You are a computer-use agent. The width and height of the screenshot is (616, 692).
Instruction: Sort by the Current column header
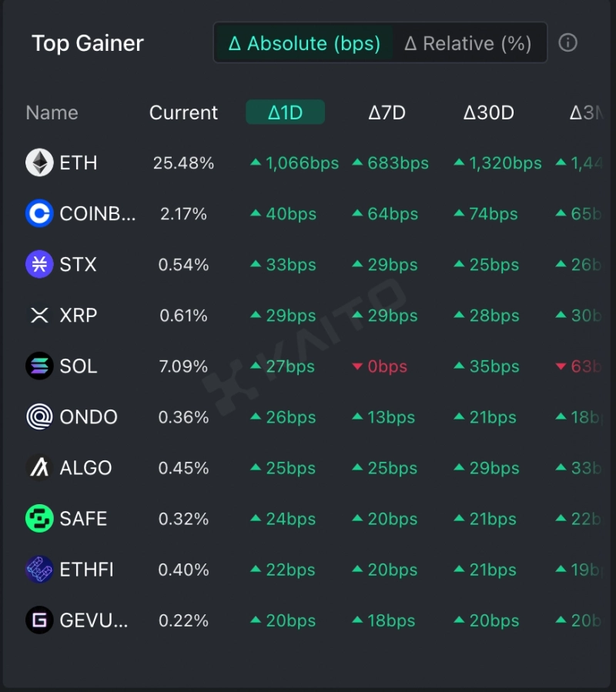(x=183, y=112)
